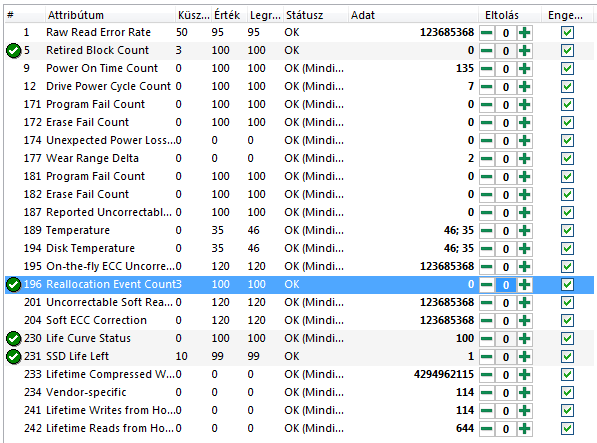Increase offset for attribute 234 Vendor-specific
Viewport: 597px width, 443px height.
click(x=525, y=393)
